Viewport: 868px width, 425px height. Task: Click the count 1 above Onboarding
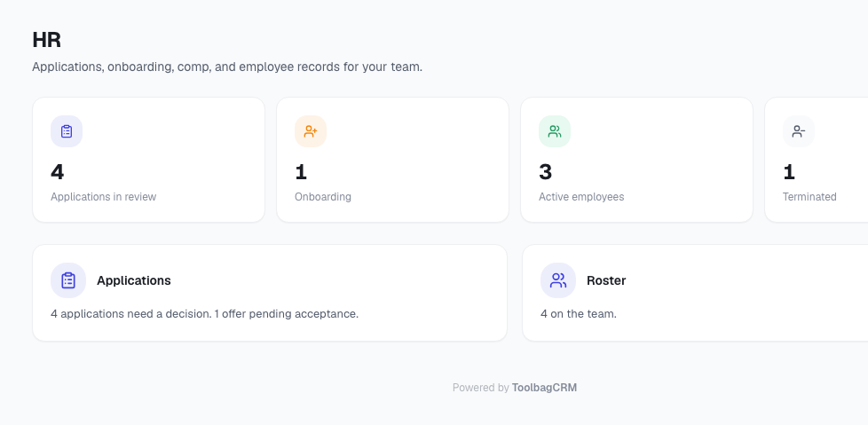tap(301, 172)
